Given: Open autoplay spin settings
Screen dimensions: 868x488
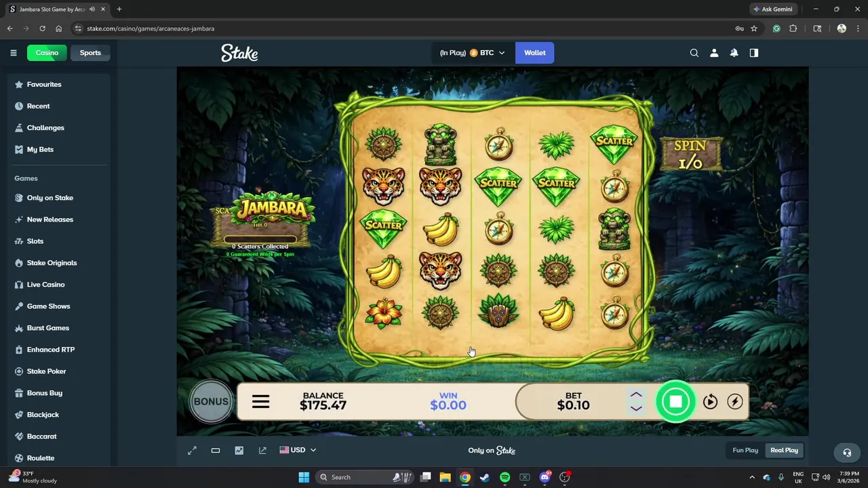Looking at the screenshot, I should (710, 402).
